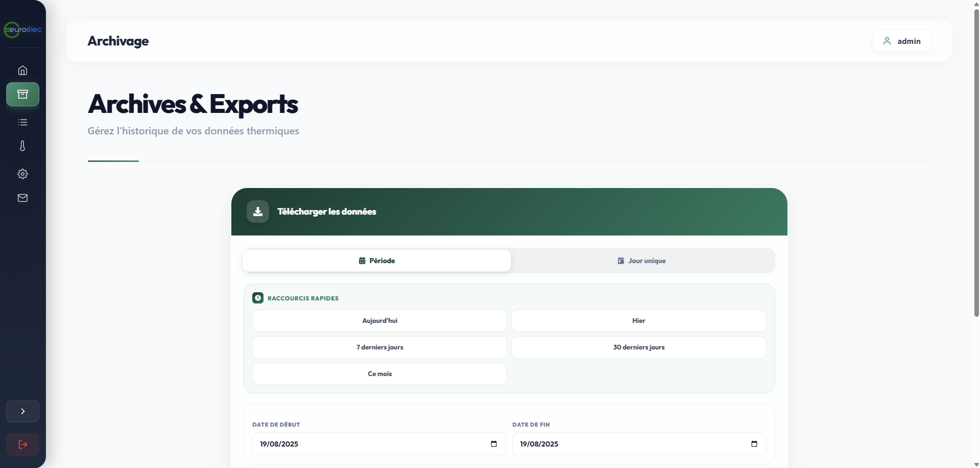
Task: Click the calendar icon in Jour unique tab
Action: point(621,261)
